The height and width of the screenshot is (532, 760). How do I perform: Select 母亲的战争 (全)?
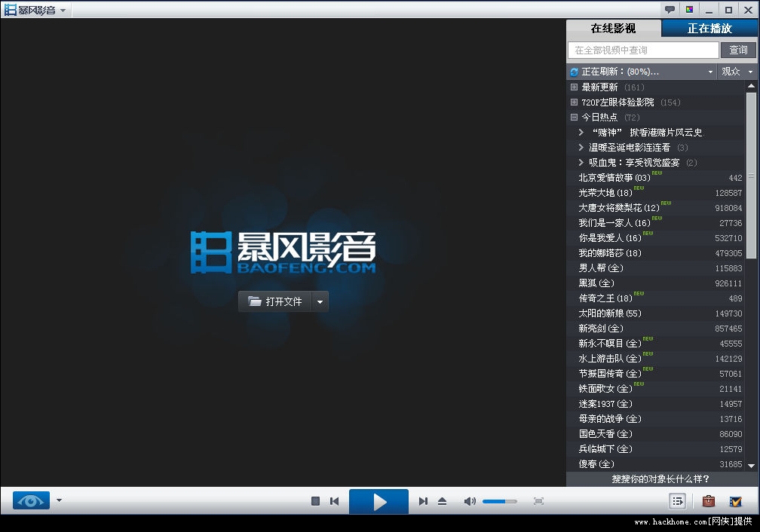655,419
